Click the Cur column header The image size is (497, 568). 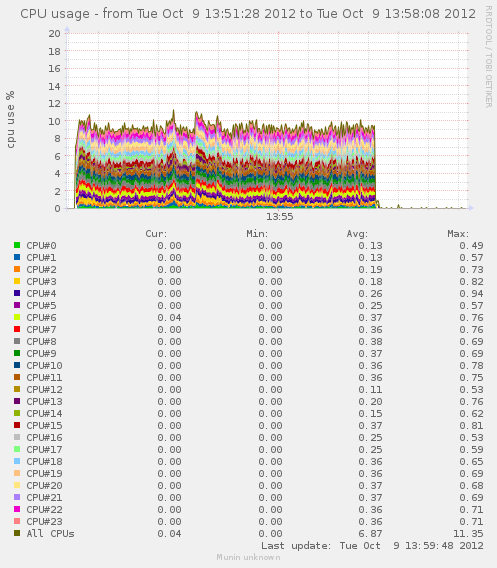[x=156, y=234]
